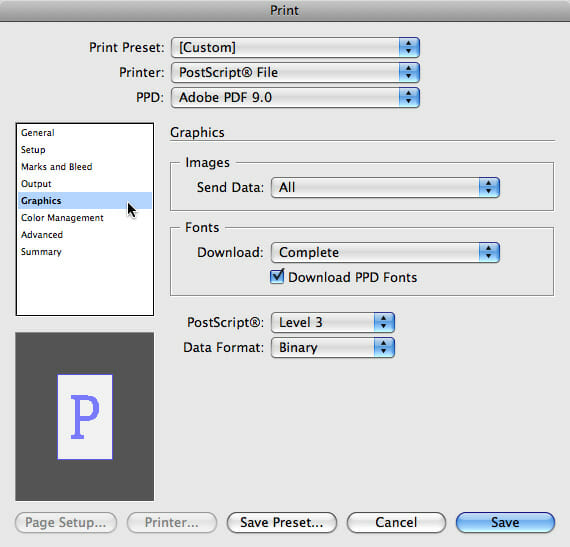Click the blue Save button
Viewport: 570px width, 547px height.
505,523
